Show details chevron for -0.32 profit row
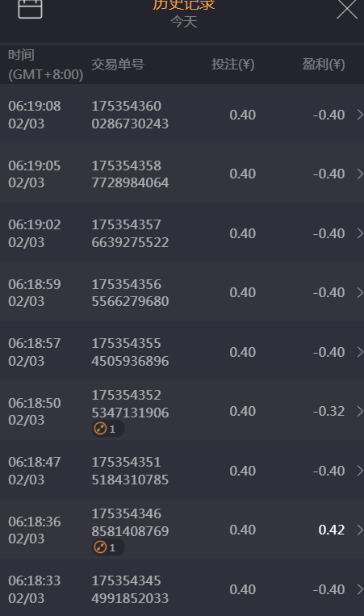The height and width of the screenshot is (616, 364). (x=360, y=411)
